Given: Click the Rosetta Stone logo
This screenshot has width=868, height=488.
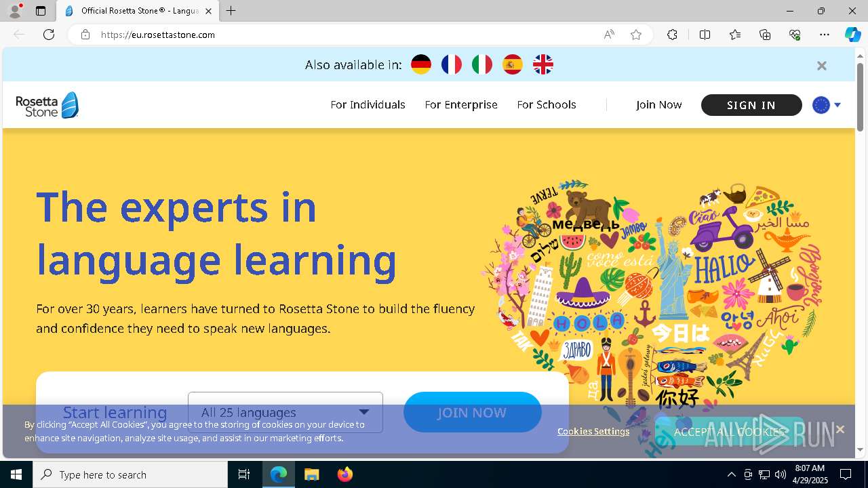Looking at the screenshot, I should tap(47, 105).
